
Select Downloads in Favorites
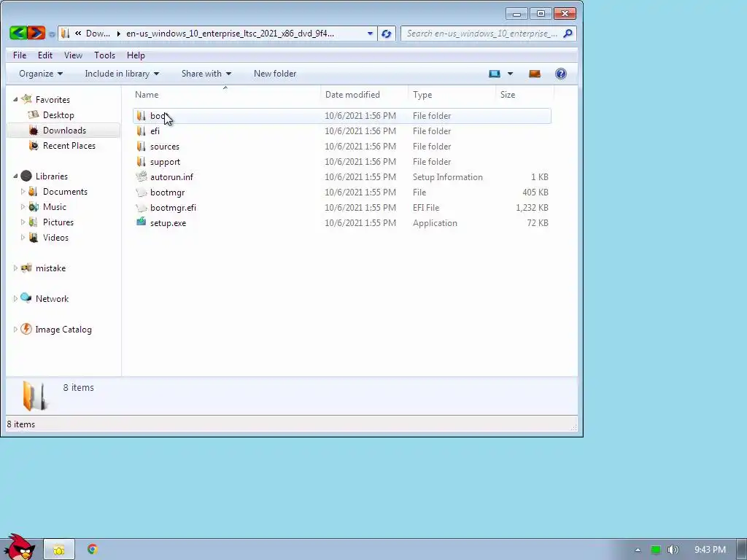[x=64, y=130]
